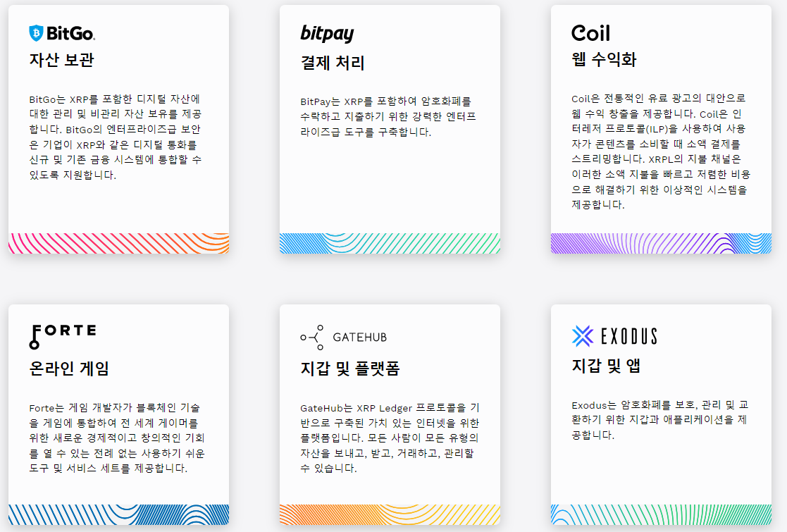Click the Coil logo

click(590, 33)
